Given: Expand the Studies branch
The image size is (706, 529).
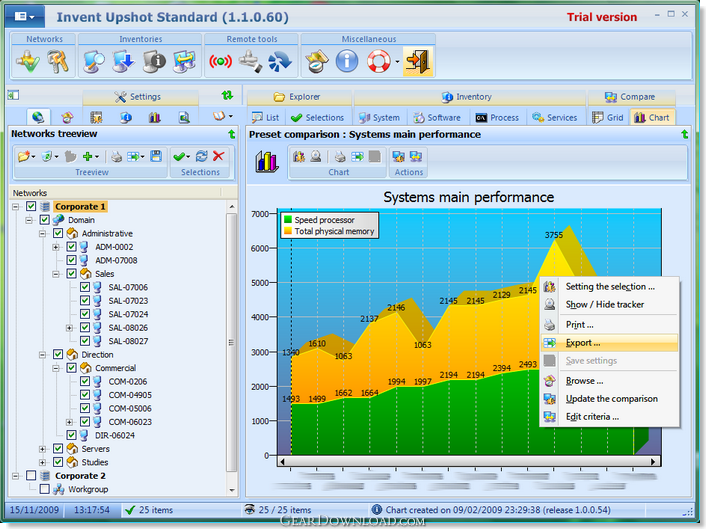Looking at the screenshot, I should pos(42,462).
